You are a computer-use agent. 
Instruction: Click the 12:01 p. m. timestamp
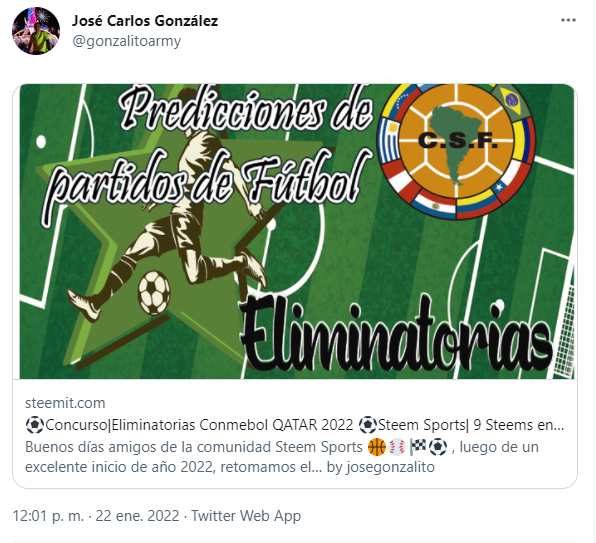pyautogui.click(x=48, y=516)
